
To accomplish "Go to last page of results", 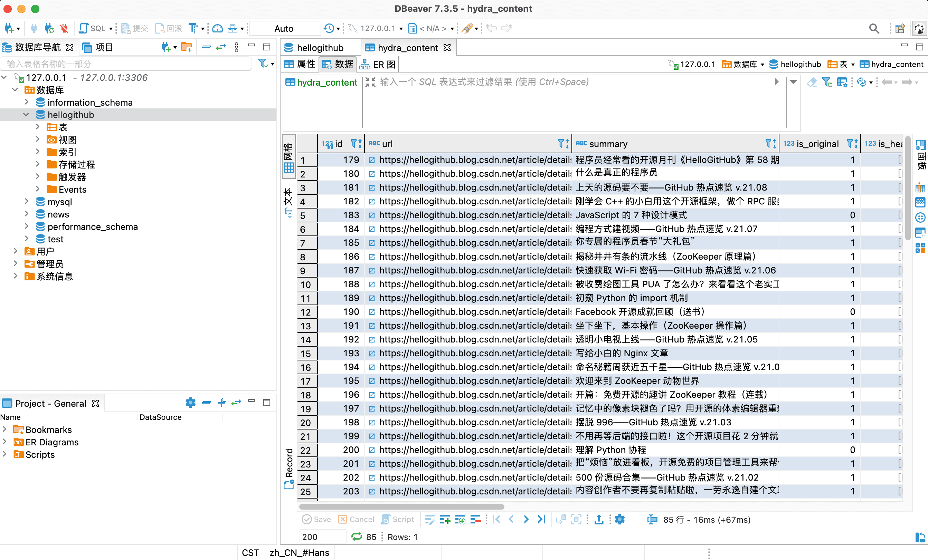I will (x=542, y=519).
